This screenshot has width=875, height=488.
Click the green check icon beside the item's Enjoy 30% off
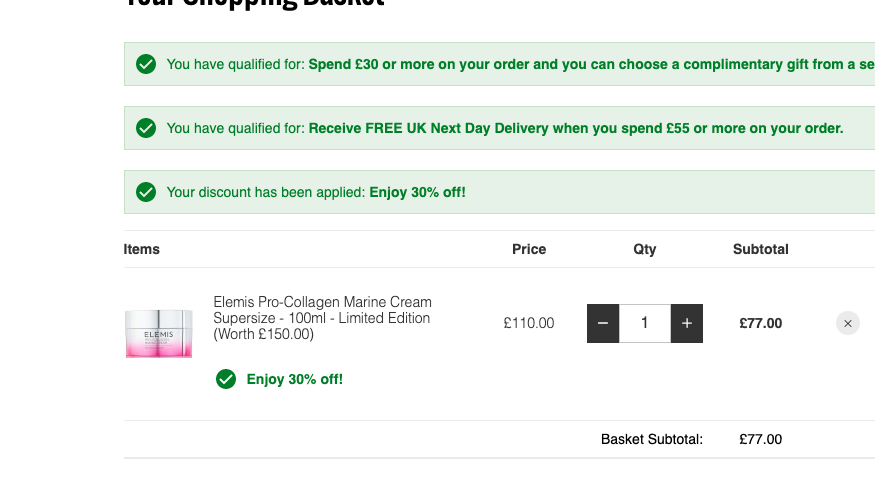click(x=226, y=379)
